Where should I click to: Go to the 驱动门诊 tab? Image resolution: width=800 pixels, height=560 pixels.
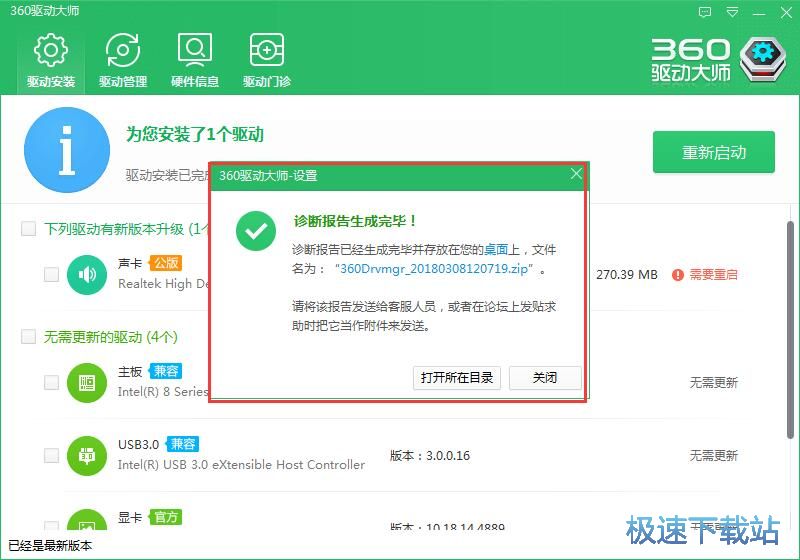tap(267, 60)
